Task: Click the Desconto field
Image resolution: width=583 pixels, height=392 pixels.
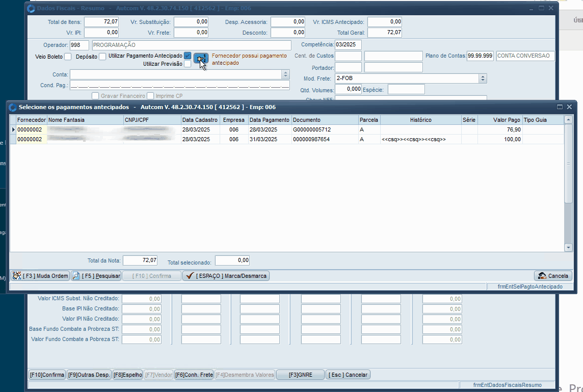Action: pos(288,32)
